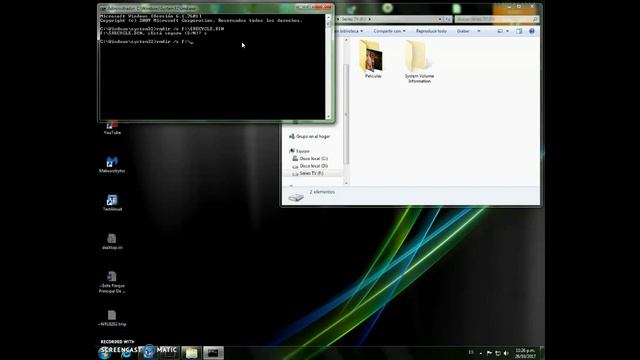Show hidden tray icons arrow
This screenshot has width=640, height=360.
tap(480, 353)
